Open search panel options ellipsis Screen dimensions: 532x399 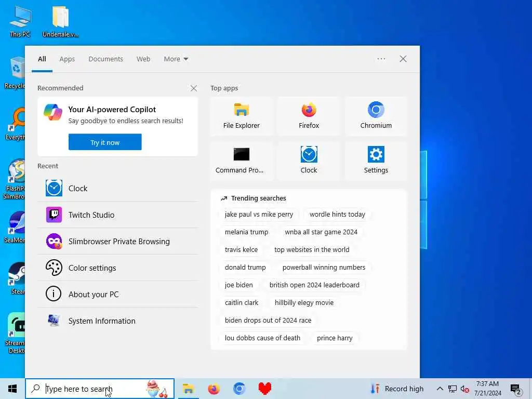[x=381, y=59]
